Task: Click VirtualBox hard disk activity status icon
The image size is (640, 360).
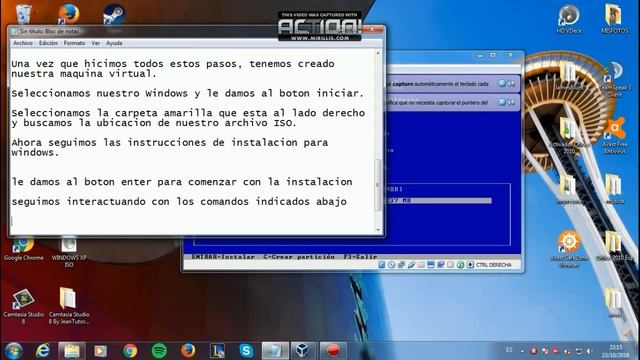Action: click(382, 265)
